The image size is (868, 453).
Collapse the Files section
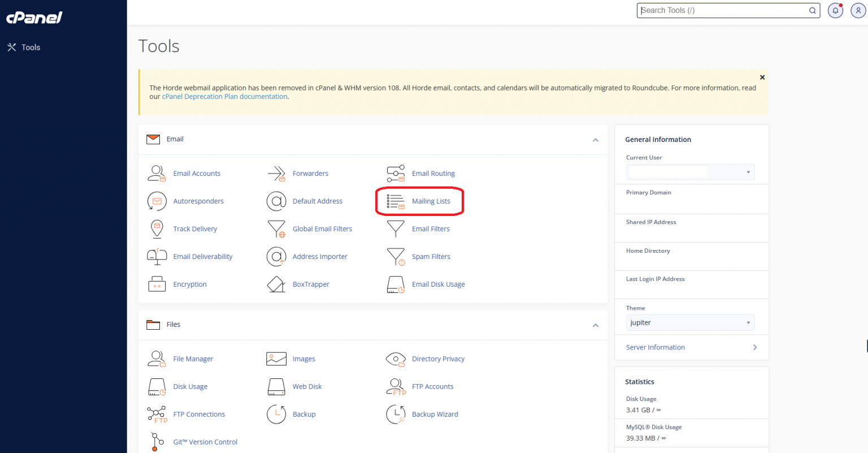click(595, 325)
